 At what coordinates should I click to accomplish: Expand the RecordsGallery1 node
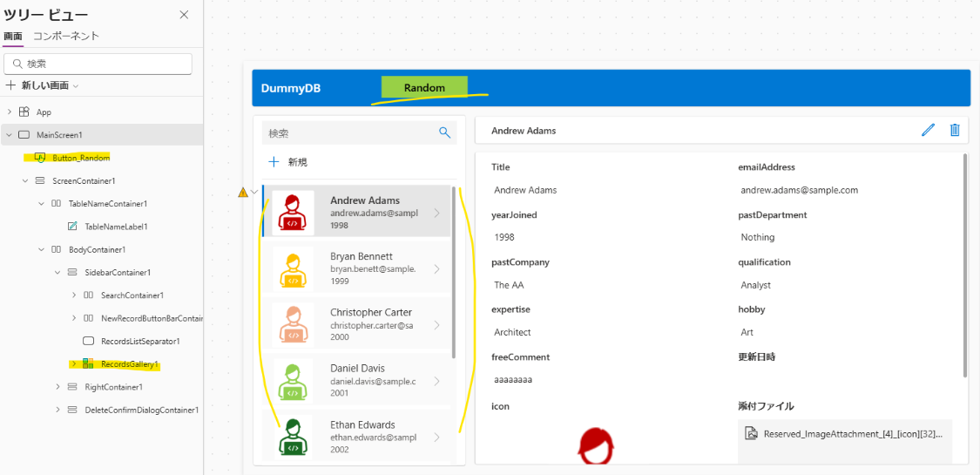point(74,363)
